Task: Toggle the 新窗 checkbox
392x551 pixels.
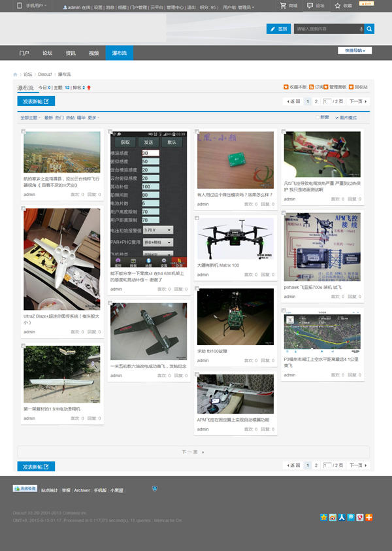Action: (x=318, y=118)
